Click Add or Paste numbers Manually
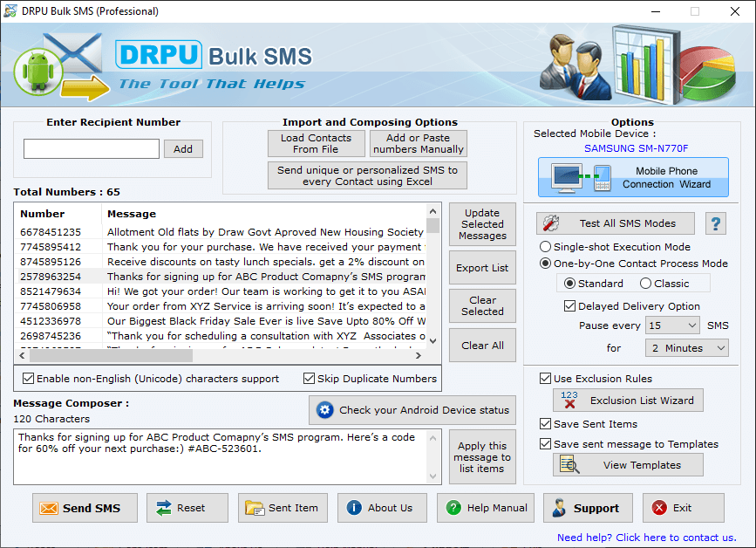Screen dimensions: 756x548 coord(418,143)
